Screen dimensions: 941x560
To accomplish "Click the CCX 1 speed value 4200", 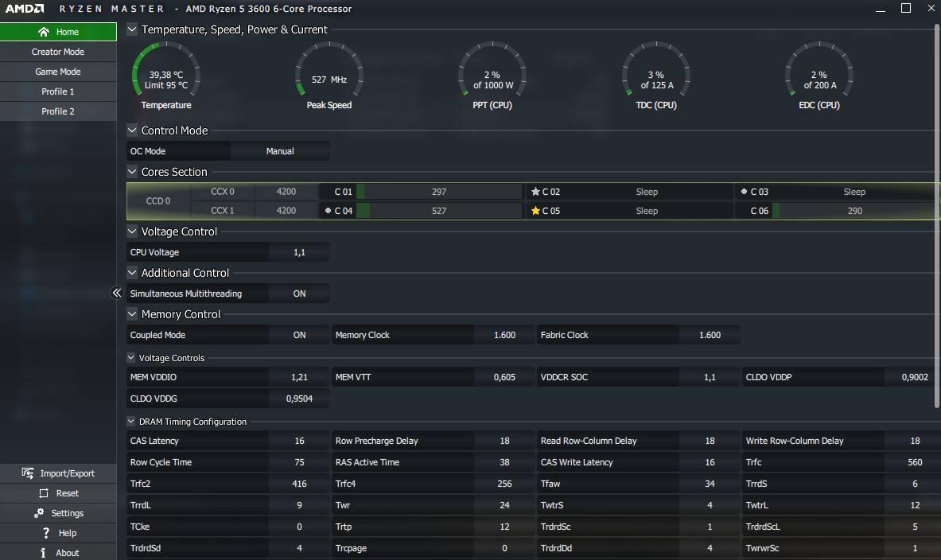I will tap(286, 211).
